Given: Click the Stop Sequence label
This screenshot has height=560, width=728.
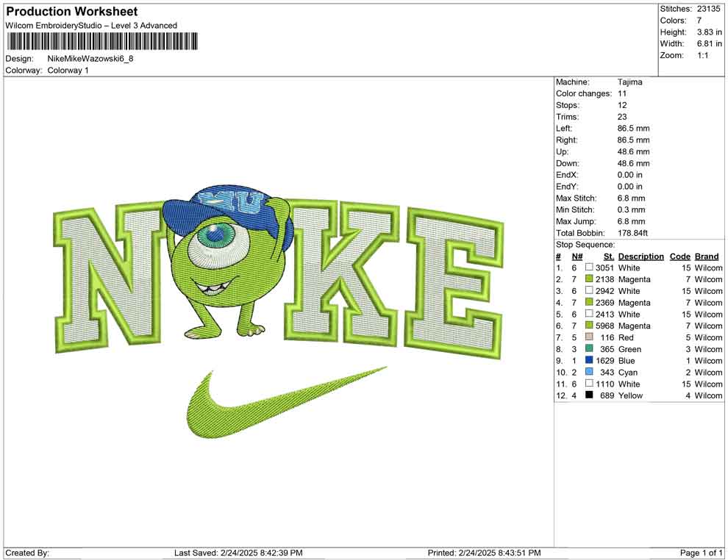Looking at the screenshot, I should (585, 245).
